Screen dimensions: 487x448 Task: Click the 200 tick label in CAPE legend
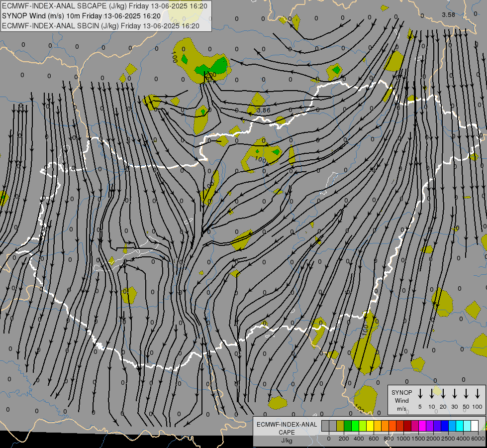(344, 439)
